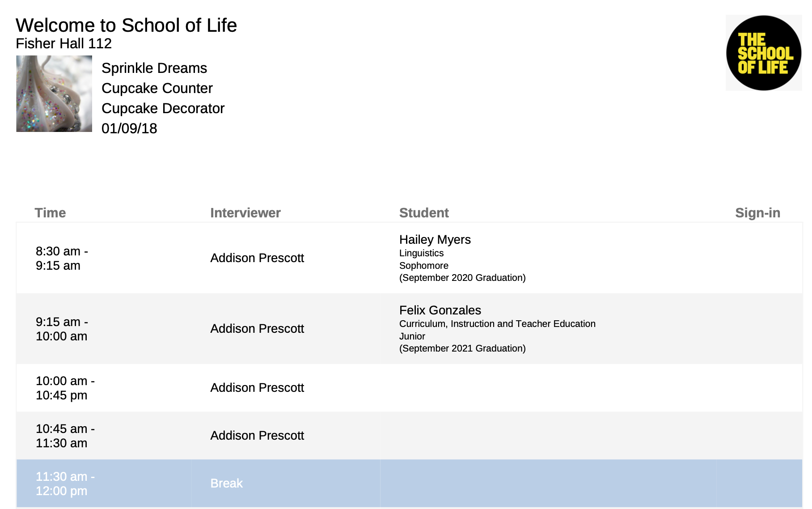The width and height of the screenshot is (812, 509).
Task: Click the Welcome to School of Life heading
Action: click(x=126, y=25)
